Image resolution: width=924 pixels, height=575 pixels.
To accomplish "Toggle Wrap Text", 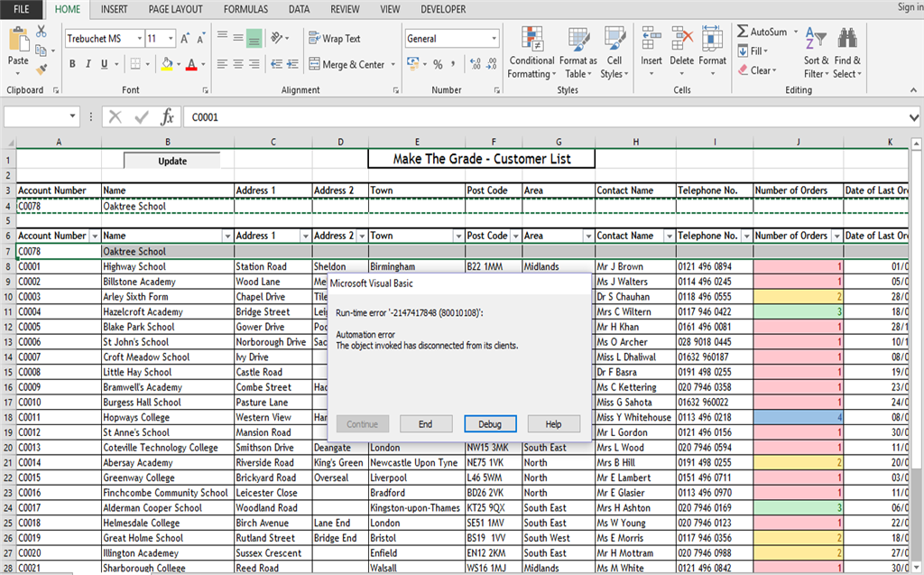I will coord(334,38).
